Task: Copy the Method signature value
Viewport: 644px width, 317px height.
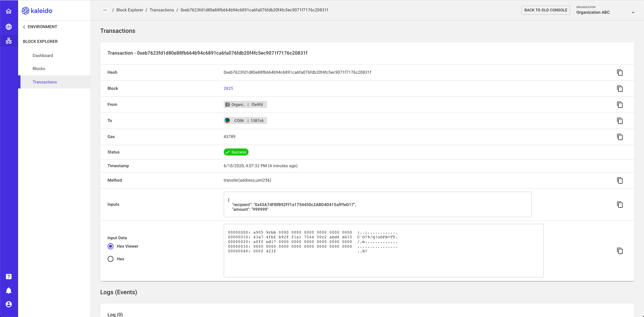Action: coord(620,180)
